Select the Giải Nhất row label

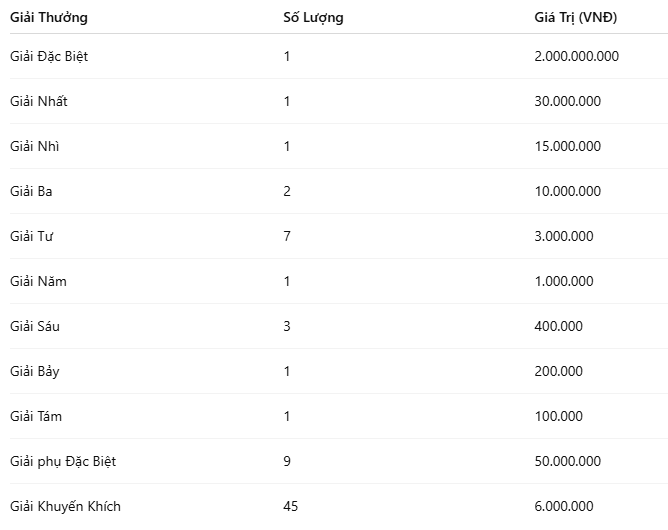click(39, 101)
